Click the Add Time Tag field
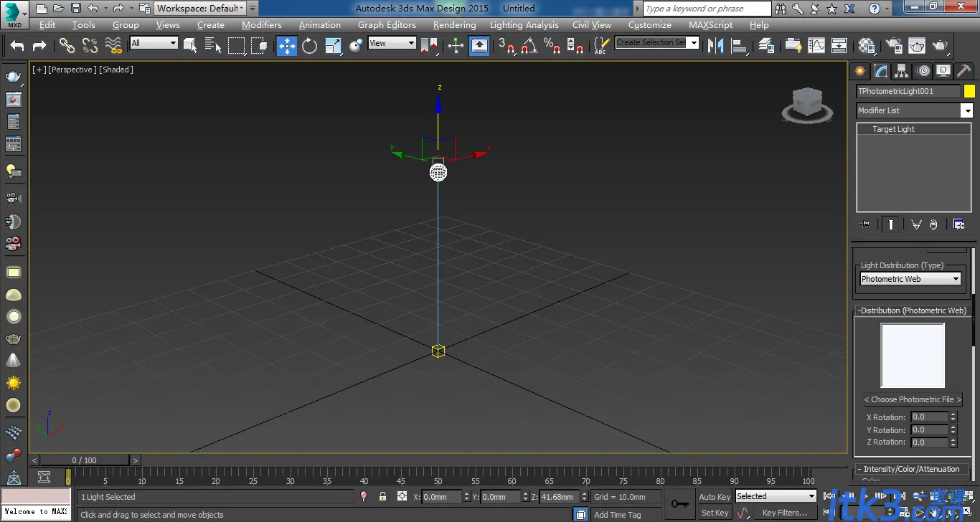Viewport: 980px width, 522px height. pos(617,514)
